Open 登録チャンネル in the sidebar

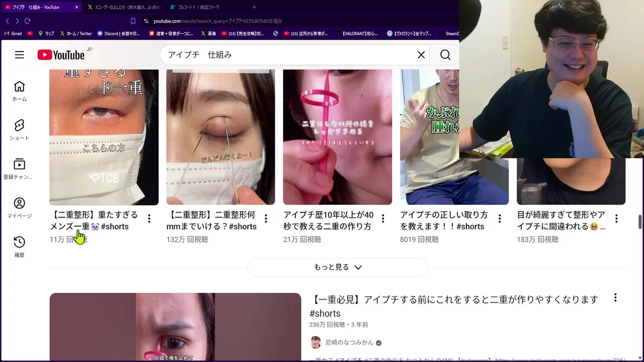(19, 169)
